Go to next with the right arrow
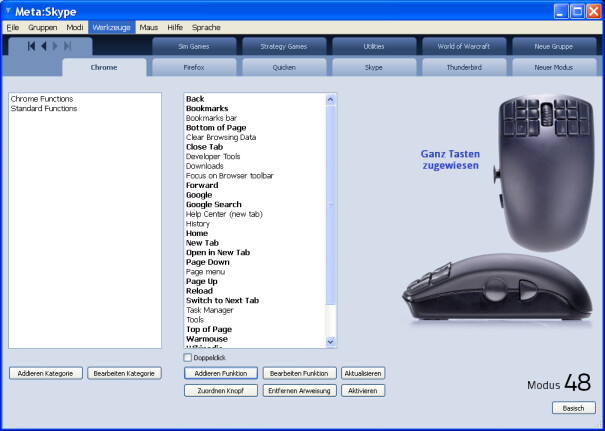 [55, 46]
